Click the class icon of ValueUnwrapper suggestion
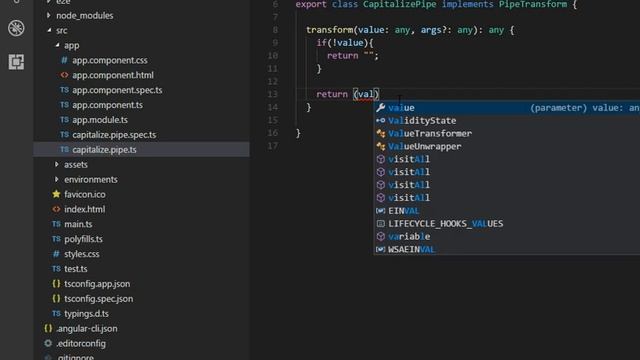Image resolution: width=640 pixels, height=360 pixels. point(380,147)
